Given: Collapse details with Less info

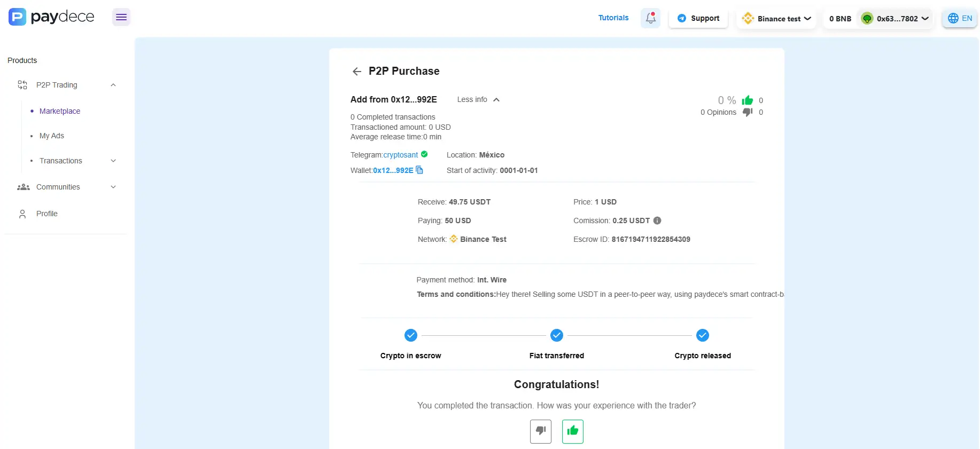Looking at the screenshot, I should pos(478,100).
